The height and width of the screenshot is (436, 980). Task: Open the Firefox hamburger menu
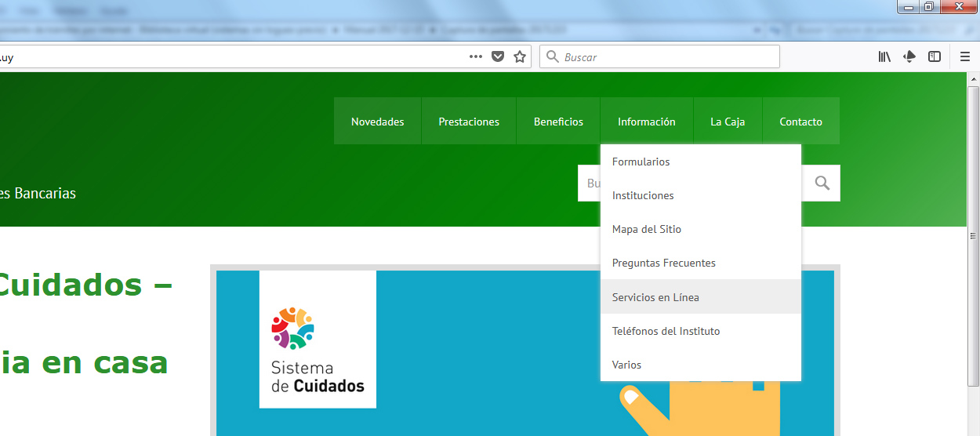(x=965, y=56)
